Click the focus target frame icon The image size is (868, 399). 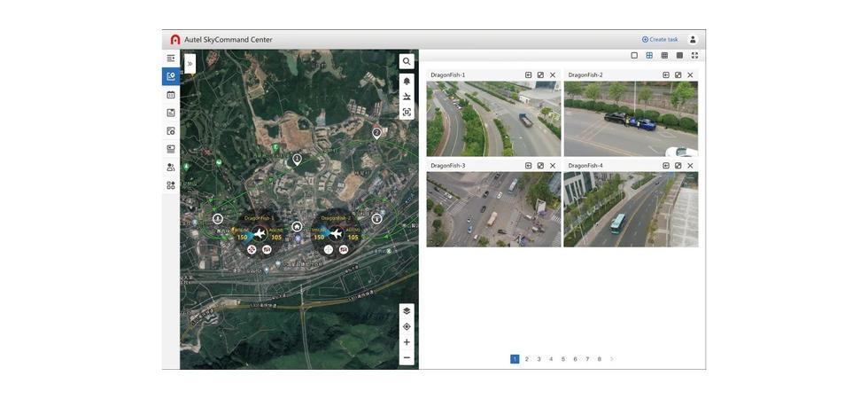click(407, 113)
